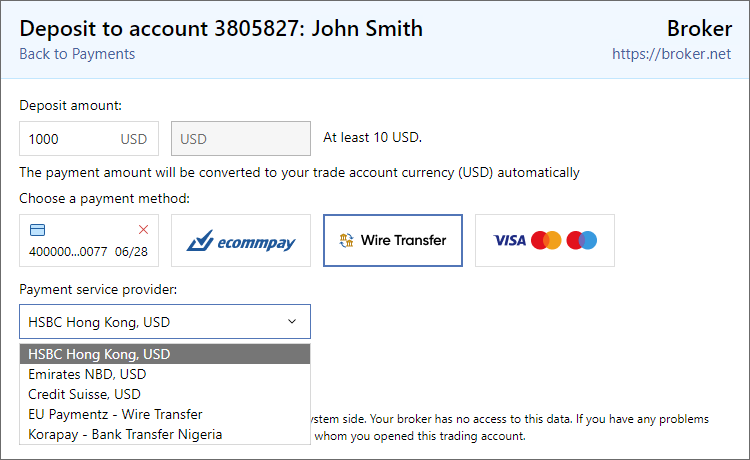Select saved card 400000...0077 payment tile
Screen dimensions: 750x460
(89, 241)
